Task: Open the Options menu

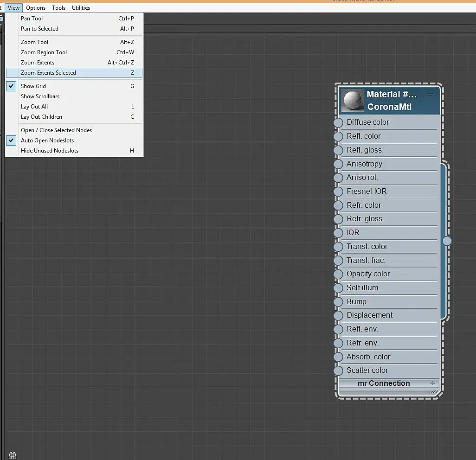Action: tap(36, 8)
